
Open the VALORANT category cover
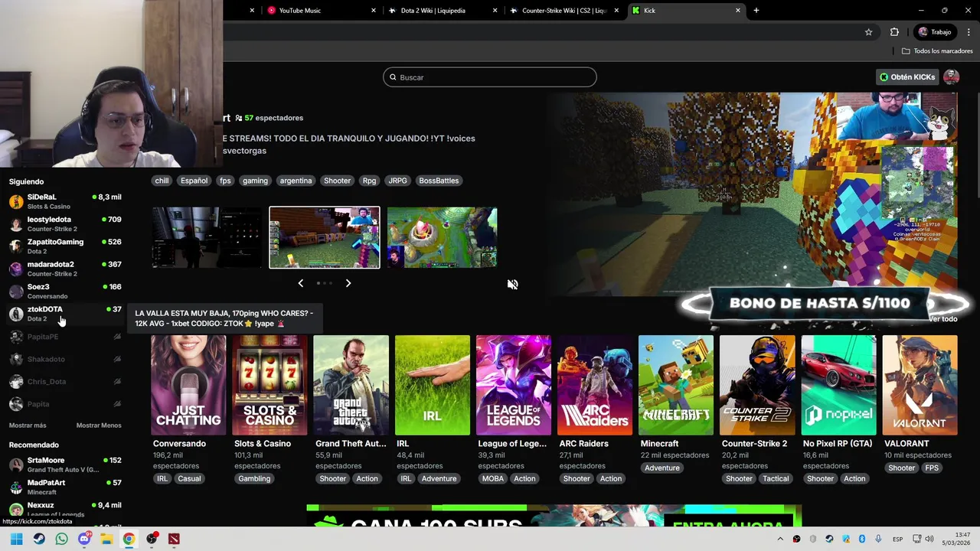point(920,385)
